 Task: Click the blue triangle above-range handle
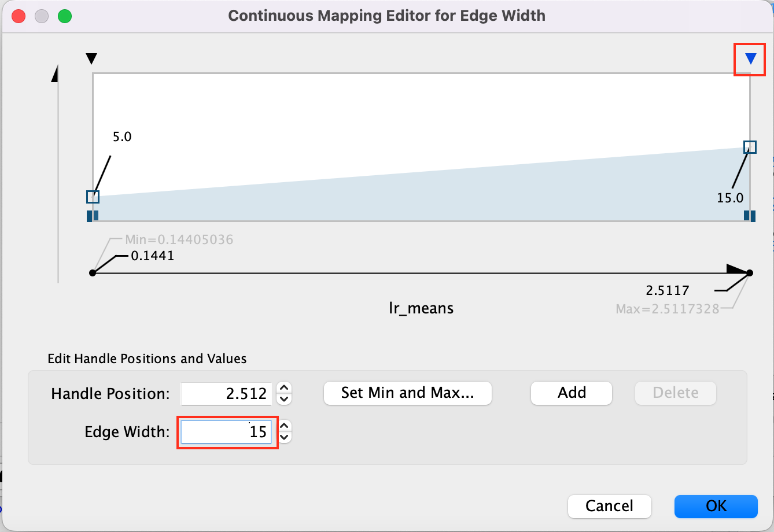tap(750, 58)
